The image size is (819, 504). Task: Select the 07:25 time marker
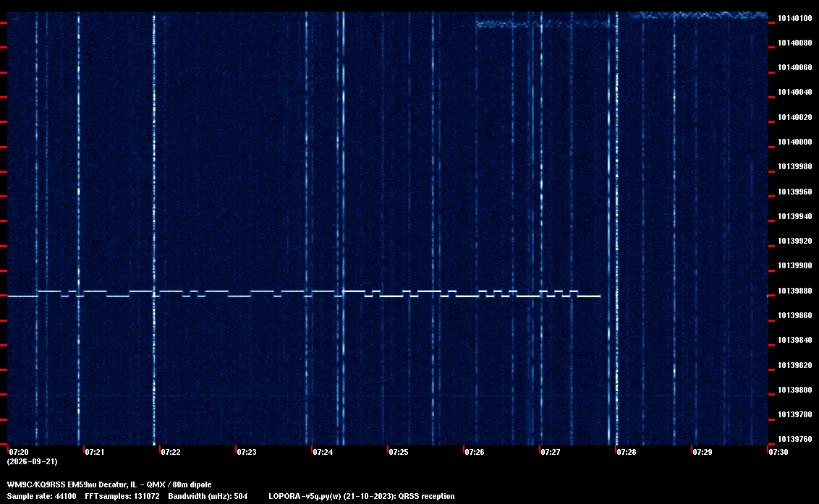399,452
